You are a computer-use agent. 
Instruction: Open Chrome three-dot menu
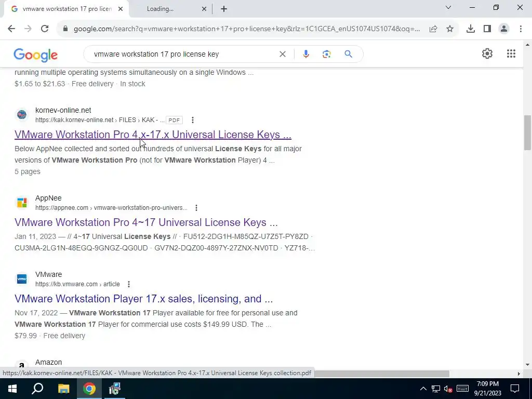521,29
